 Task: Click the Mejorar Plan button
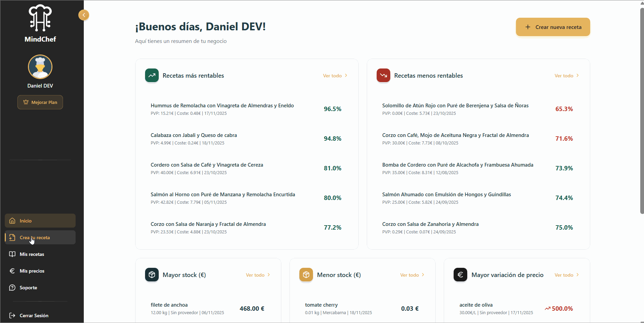pos(40,102)
